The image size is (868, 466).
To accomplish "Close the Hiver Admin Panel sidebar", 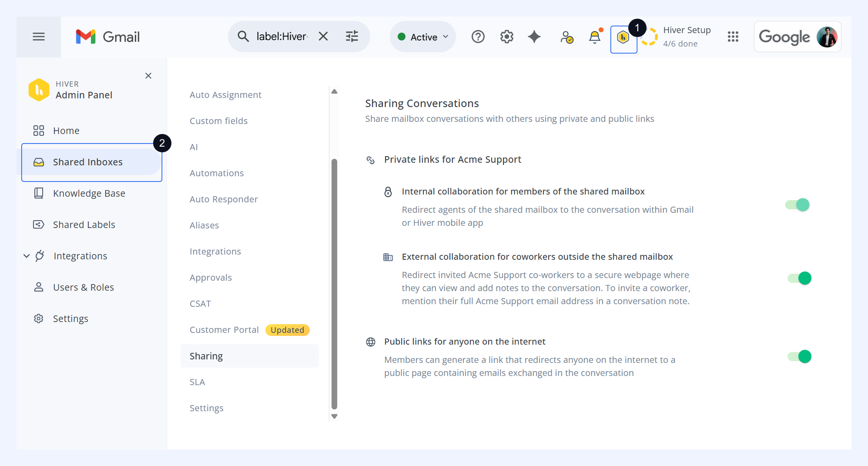I will click(148, 76).
